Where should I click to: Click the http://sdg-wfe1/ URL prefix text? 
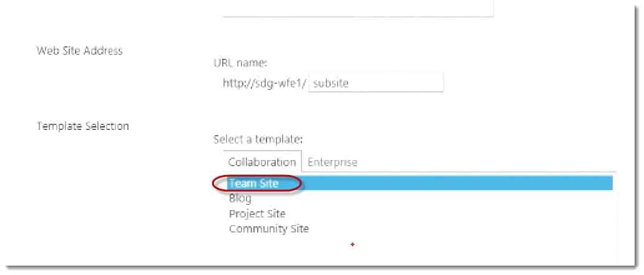coord(265,84)
